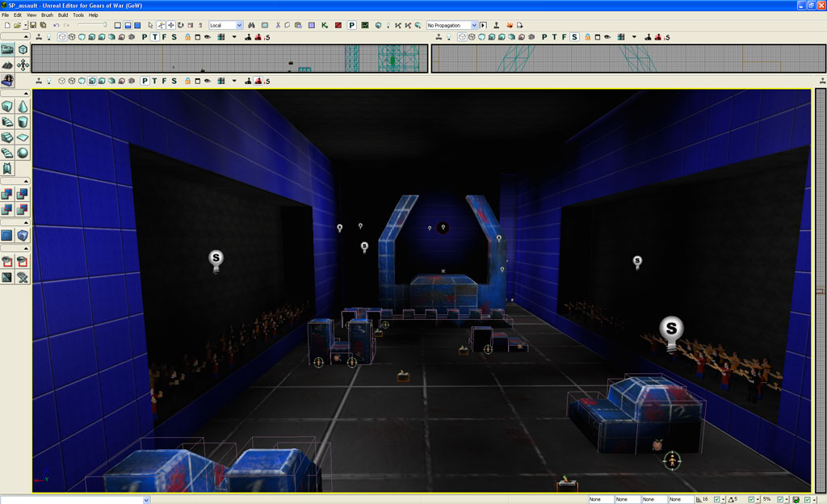Click the Add Volume icon

coord(23,235)
